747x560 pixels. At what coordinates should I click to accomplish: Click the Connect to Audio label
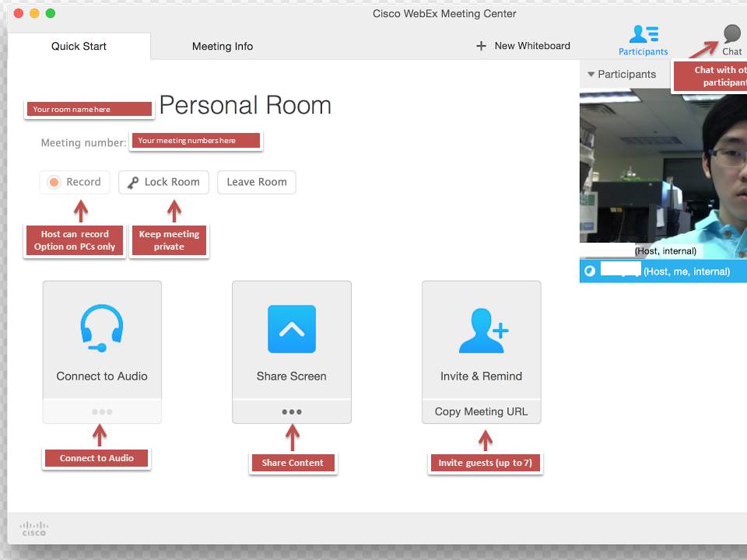coord(102,376)
